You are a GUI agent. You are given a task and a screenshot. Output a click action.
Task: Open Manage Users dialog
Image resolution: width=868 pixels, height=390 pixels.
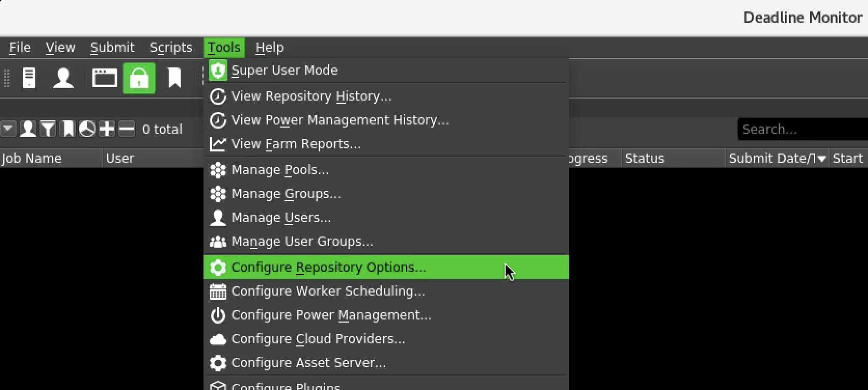point(386,217)
